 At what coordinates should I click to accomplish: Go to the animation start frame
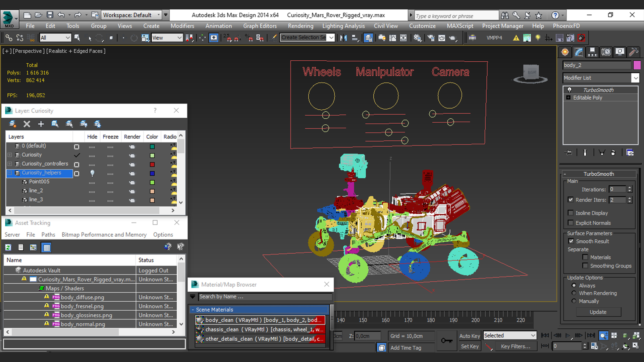545,336
